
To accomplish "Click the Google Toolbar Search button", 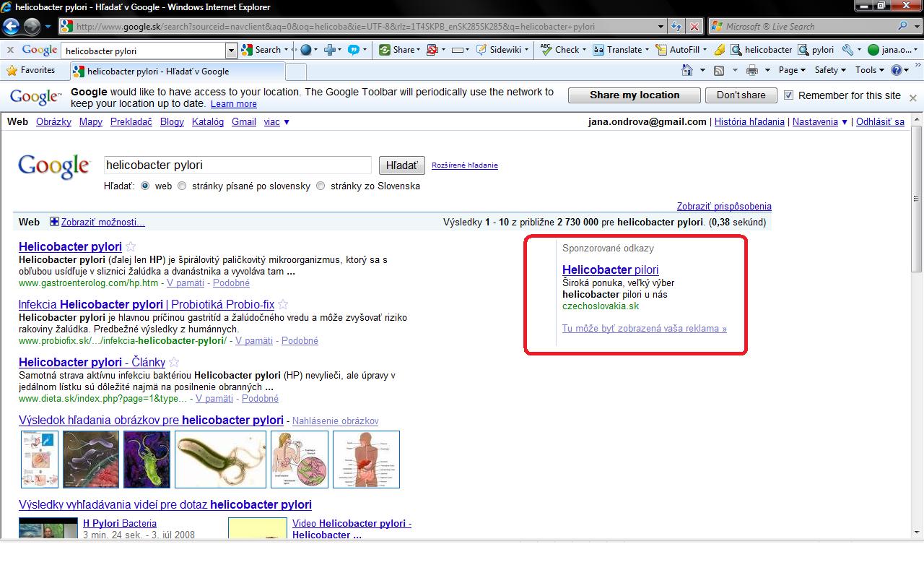I will 261,50.
